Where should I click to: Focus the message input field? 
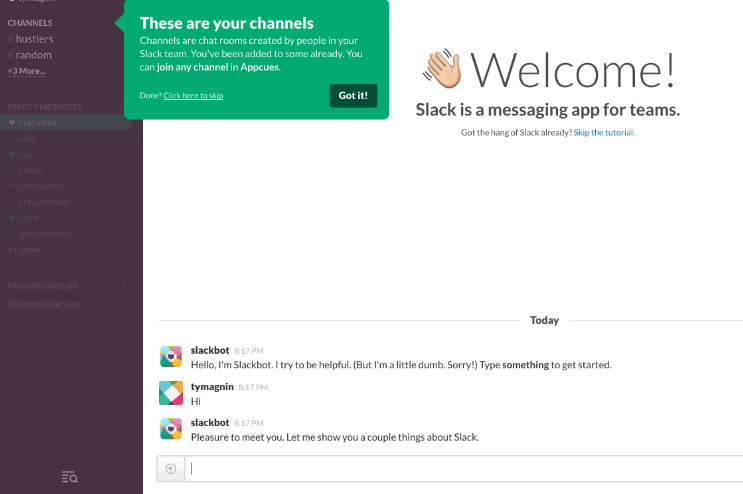pyautogui.click(x=463, y=469)
